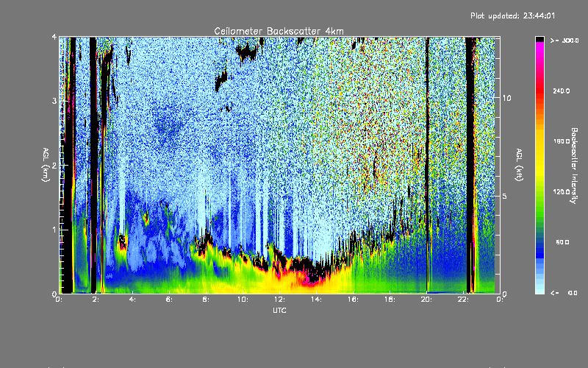Click the magenta high-backscatter area near 14 UTC
This screenshot has height=368, width=588.
point(309,280)
